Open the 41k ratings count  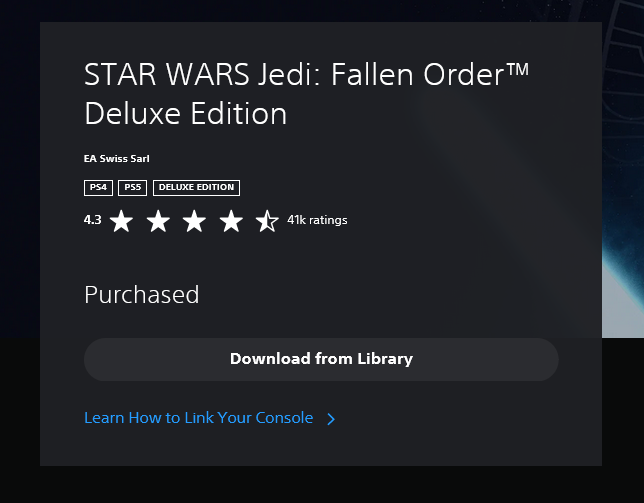coord(317,220)
